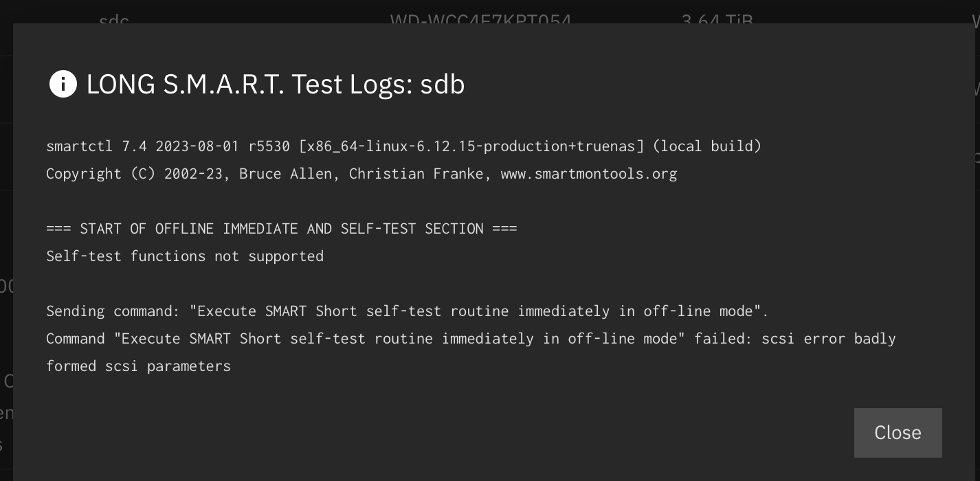Click 'smartctl 7.4' version text
Viewport: 980px width, 481px height.
tap(97, 146)
